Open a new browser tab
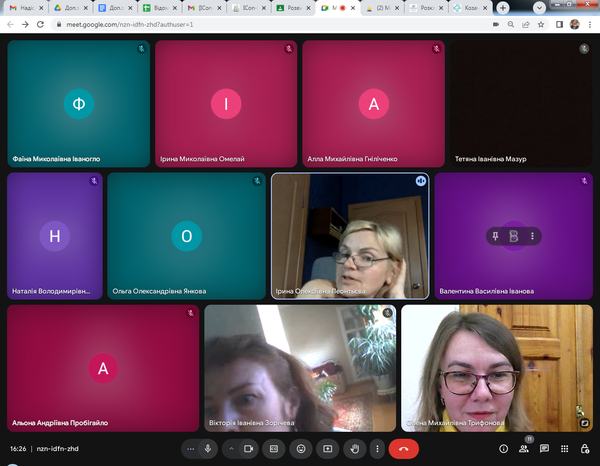The height and width of the screenshot is (466, 600). 503,7
